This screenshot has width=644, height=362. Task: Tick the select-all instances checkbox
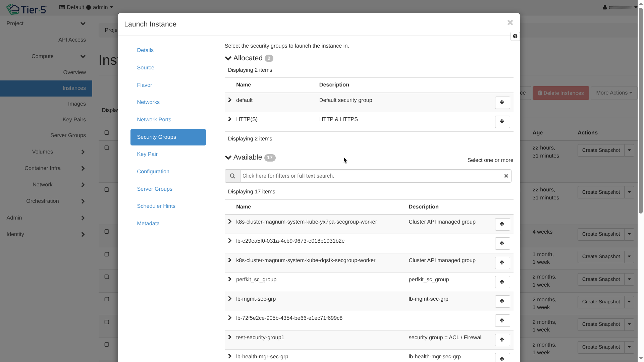pos(107,133)
